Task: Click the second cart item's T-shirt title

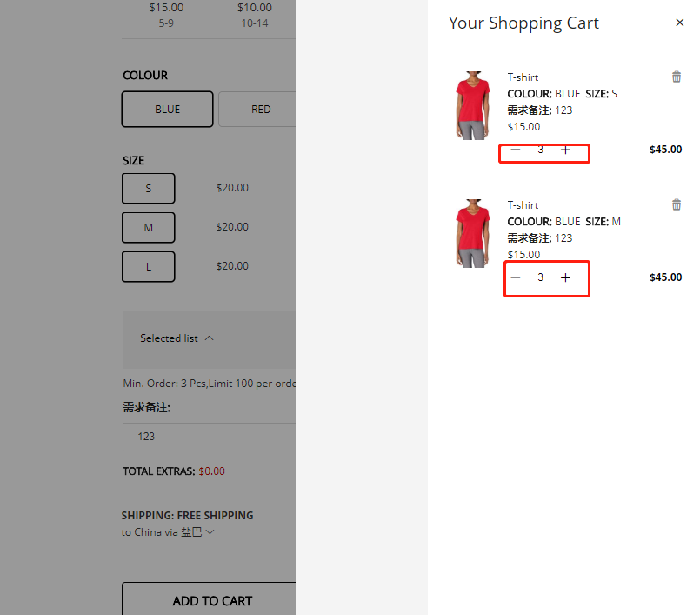Action: point(523,205)
